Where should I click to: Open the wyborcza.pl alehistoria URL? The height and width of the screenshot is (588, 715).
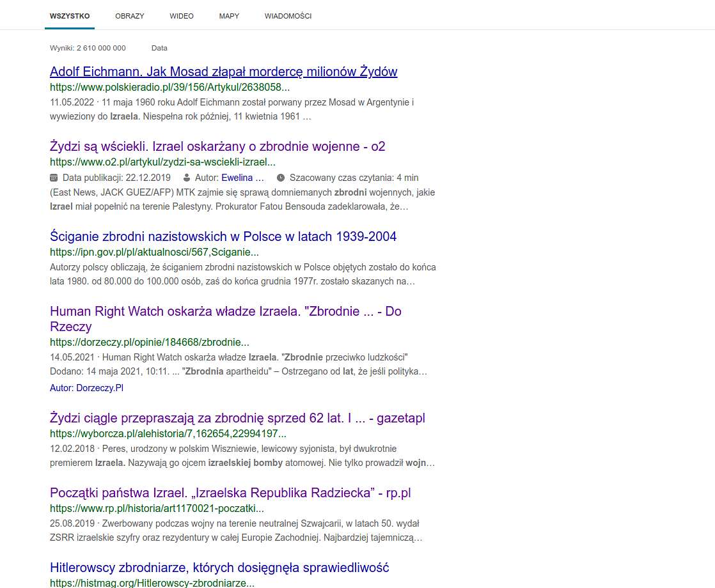point(168,433)
